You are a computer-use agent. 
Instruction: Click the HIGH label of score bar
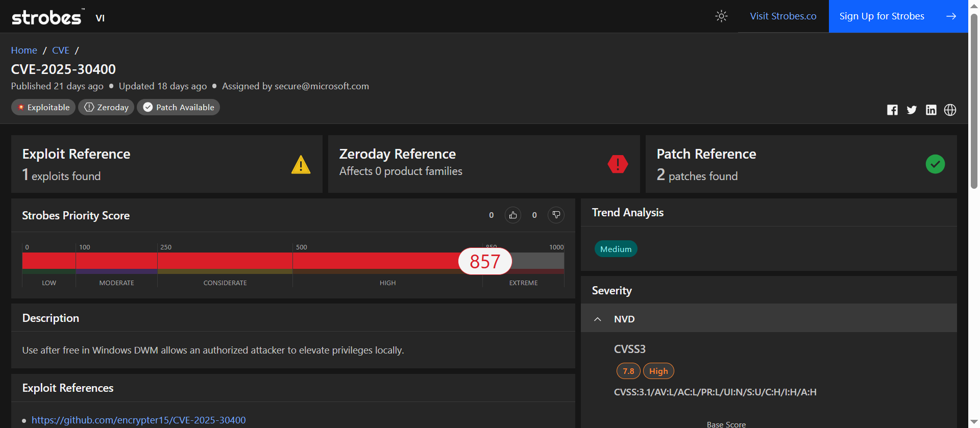388,283
